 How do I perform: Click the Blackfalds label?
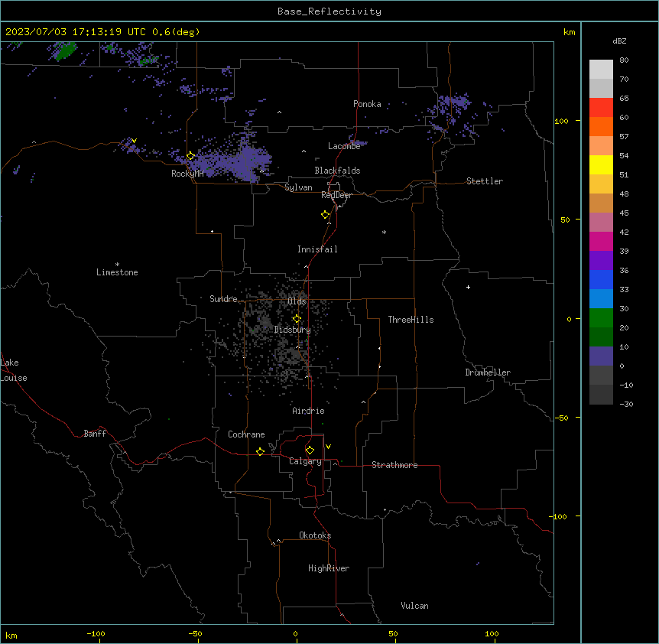tap(337, 171)
